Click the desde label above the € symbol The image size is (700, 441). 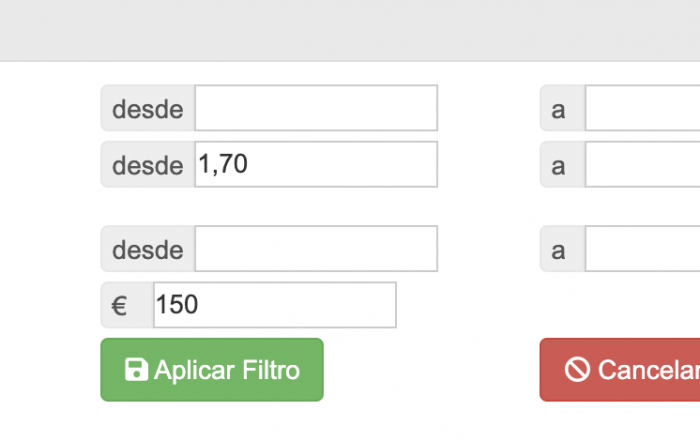click(148, 249)
